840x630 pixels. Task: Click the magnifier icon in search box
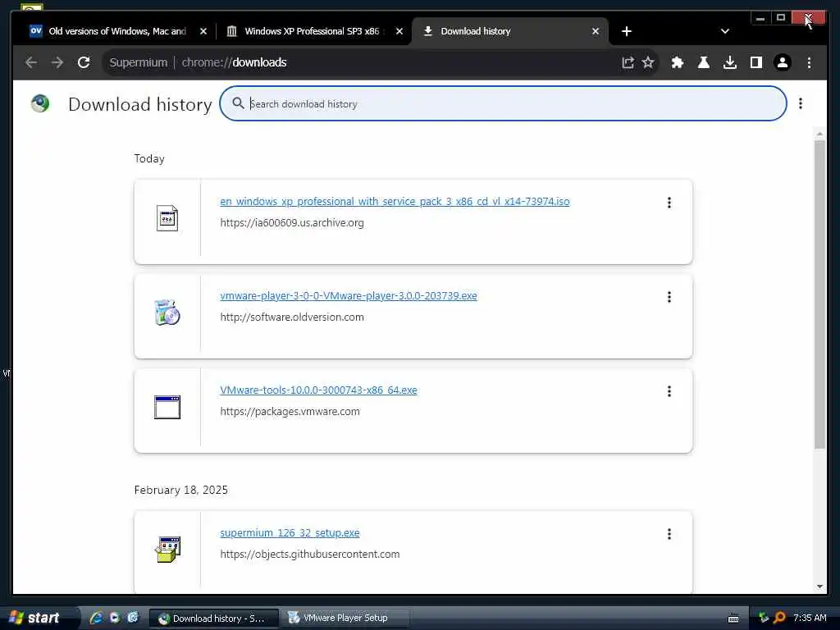click(x=238, y=103)
